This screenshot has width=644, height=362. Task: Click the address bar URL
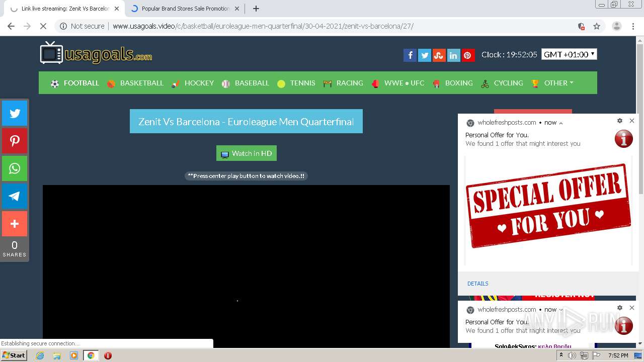pos(263,26)
